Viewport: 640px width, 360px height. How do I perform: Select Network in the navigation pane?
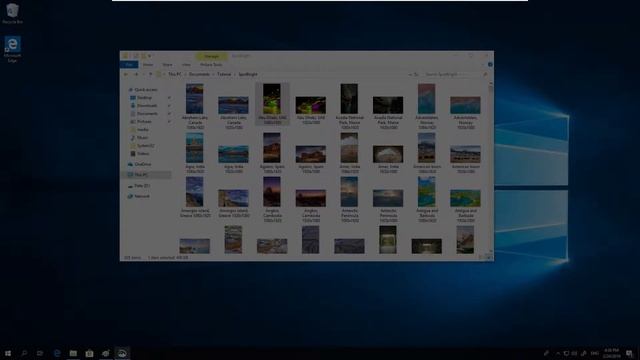(x=142, y=196)
